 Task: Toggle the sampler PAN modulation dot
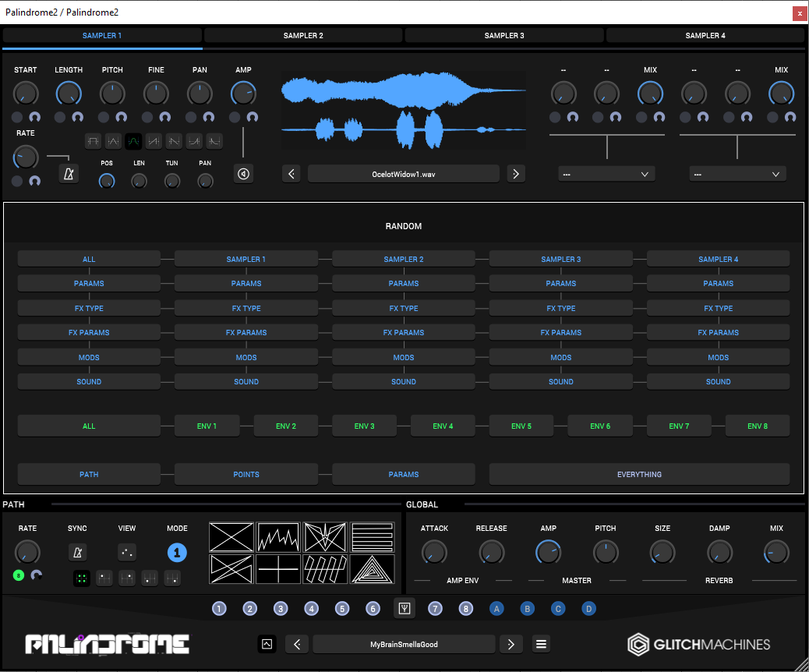(x=191, y=117)
